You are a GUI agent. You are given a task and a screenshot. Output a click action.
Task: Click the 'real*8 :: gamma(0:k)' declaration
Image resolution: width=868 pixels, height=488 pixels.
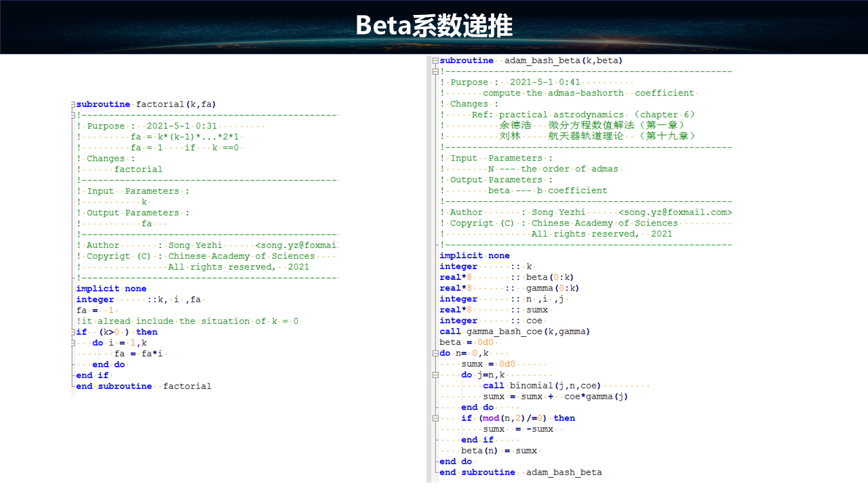pyautogui.click(x=509, y=288)
